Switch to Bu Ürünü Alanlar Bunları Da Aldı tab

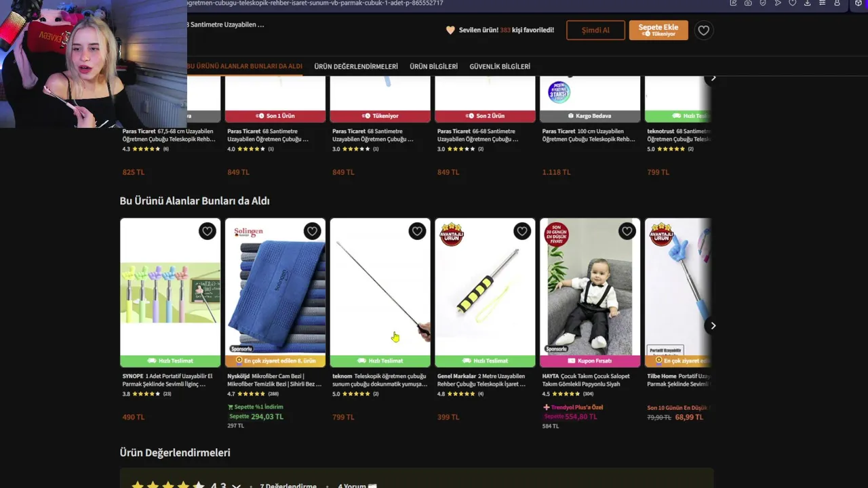tap(244, 66)
